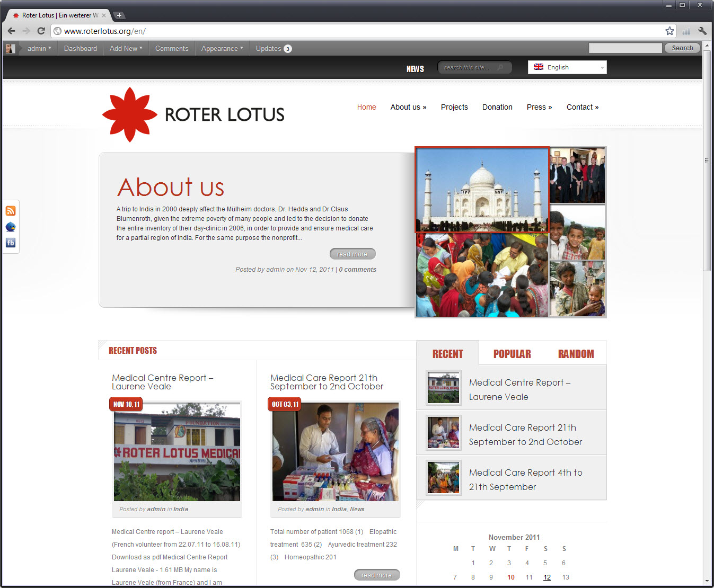The width and height of the screenshot is (714, 588).
Task: Close the Roter Lotus browser tab
Action: coord(104,15)
